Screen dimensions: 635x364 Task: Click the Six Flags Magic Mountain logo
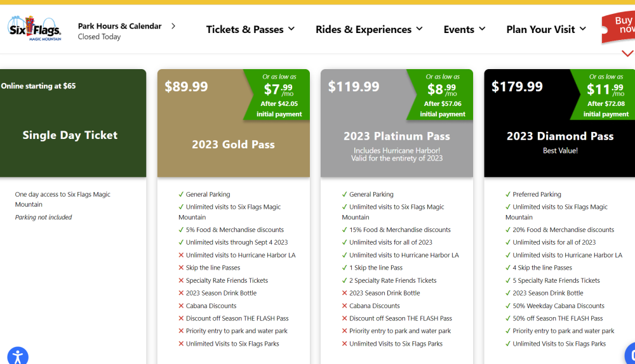(x=34, y=29)
